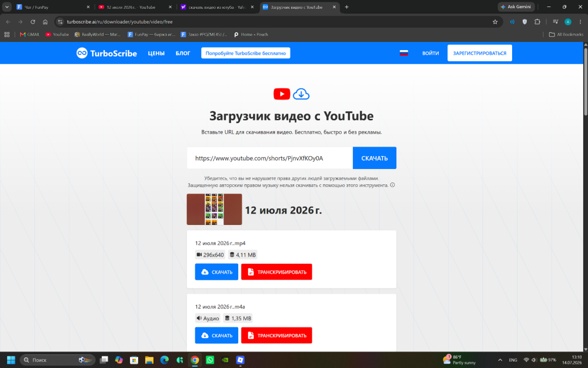
Task: Download the mp4 file with СКАЧАТЬ
Action: click(216, 272)
